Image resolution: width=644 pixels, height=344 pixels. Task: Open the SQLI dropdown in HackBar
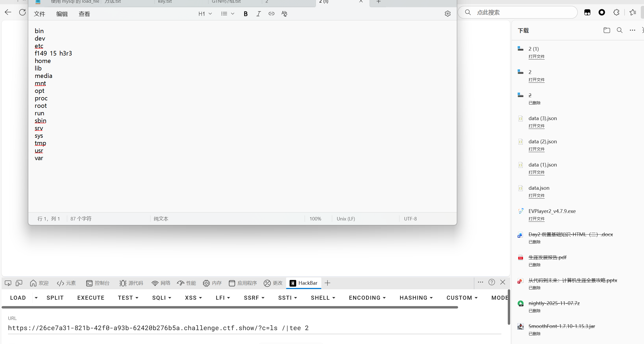pos(162,298)
